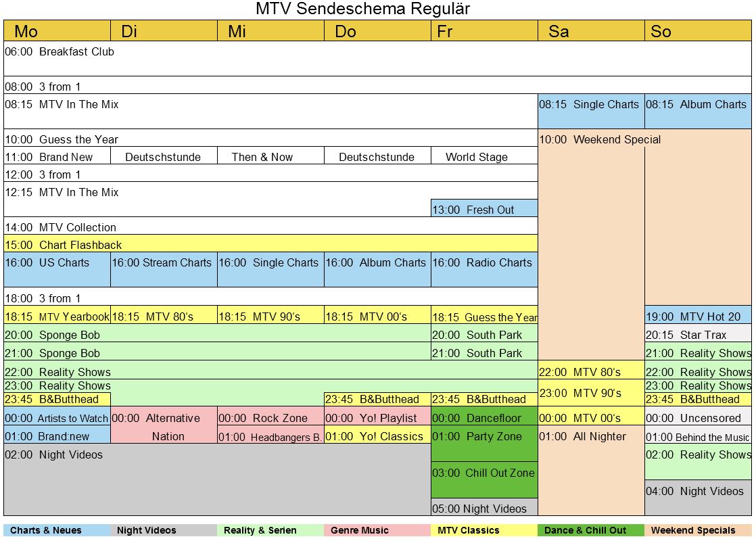Viewport: 756px width, 539px height.
Task: Click the 08:00 3 from 1 entry
Action: (x=377, y=85)
